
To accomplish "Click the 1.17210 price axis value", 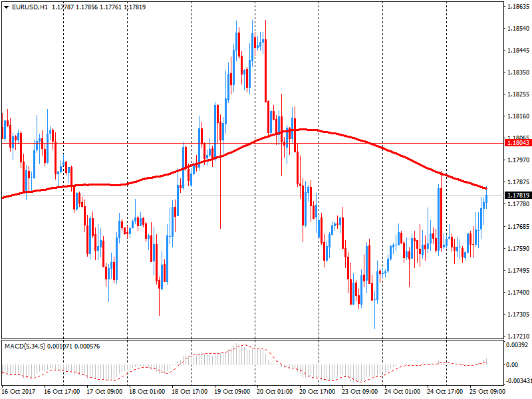I will click(x=519, y=336).
